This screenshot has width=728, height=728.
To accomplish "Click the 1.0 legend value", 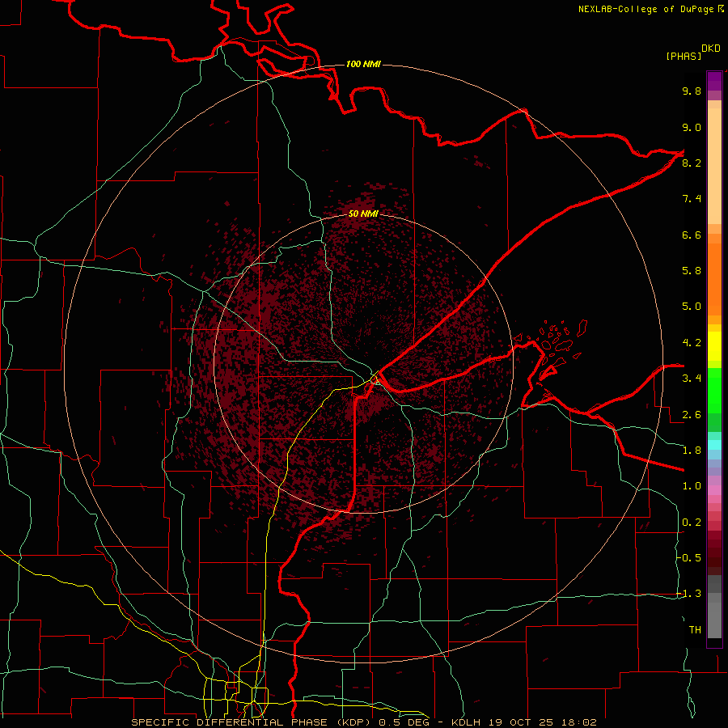I will [692, 486].
